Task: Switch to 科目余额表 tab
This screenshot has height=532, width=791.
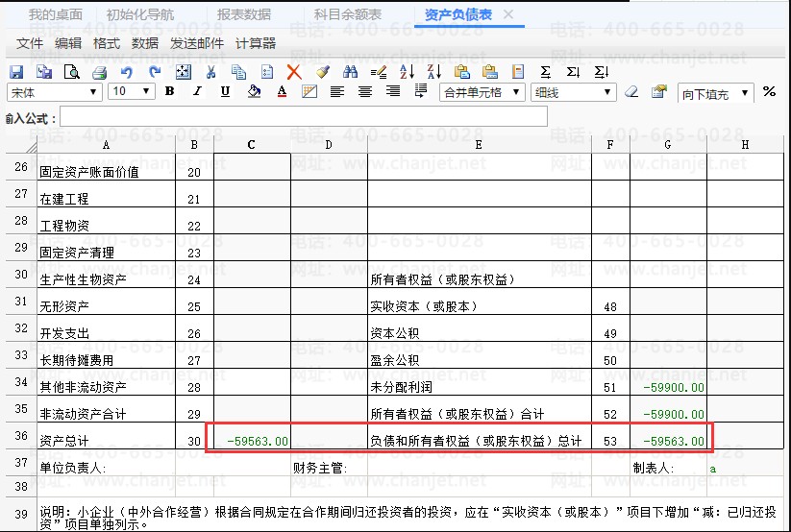Action: click(x=348, y=14)
